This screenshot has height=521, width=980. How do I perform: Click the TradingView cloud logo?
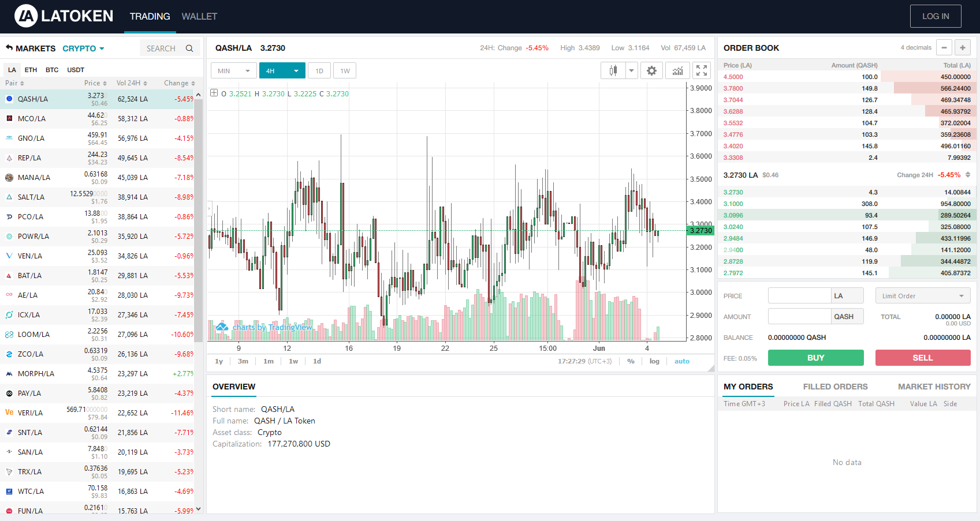[x=222, y=327]
